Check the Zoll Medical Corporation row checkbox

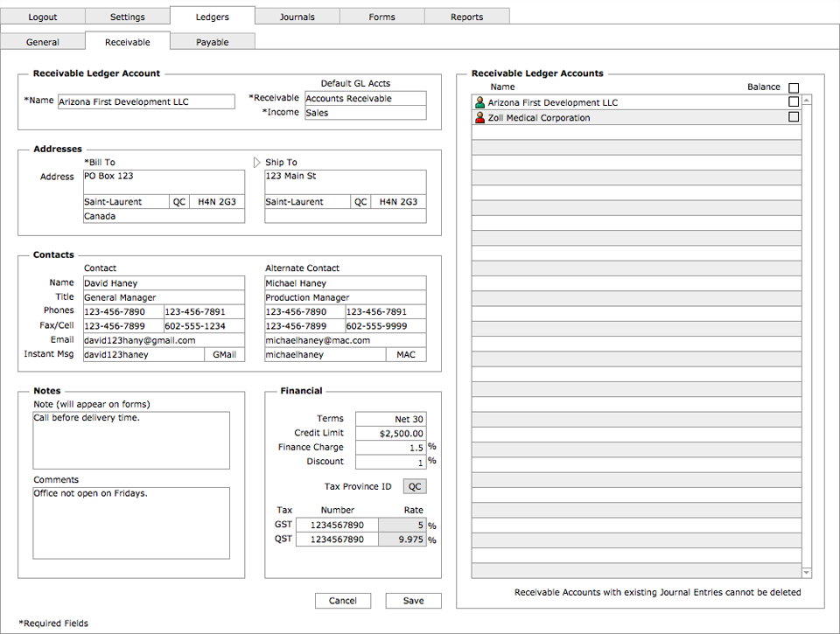pos(794,116)
